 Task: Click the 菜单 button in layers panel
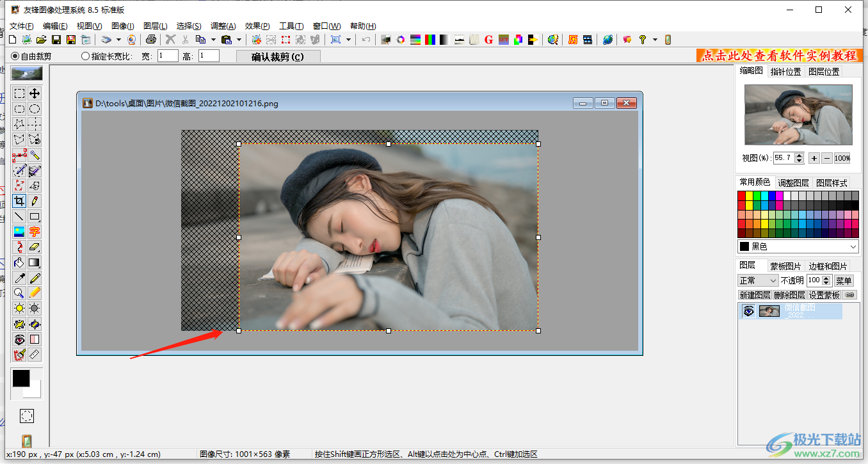coord(844,280)
